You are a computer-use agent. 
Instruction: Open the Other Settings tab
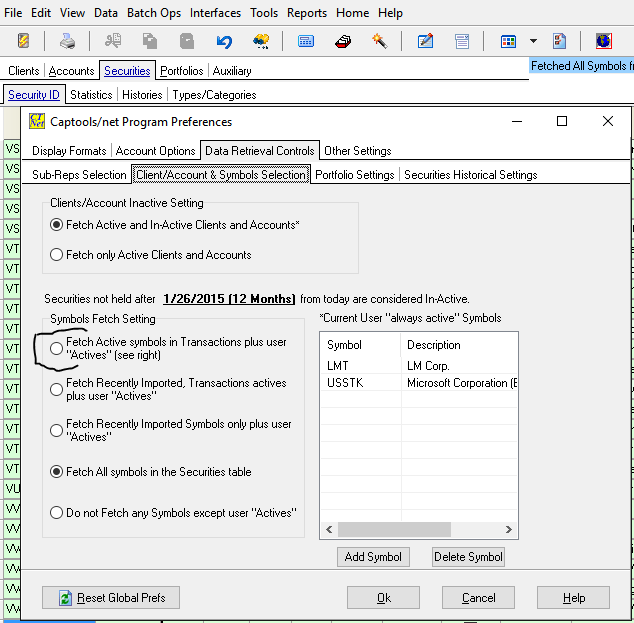coord(357,151)
